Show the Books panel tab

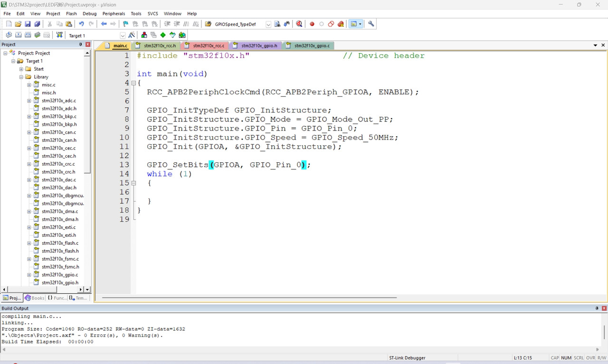click(34, 298)
